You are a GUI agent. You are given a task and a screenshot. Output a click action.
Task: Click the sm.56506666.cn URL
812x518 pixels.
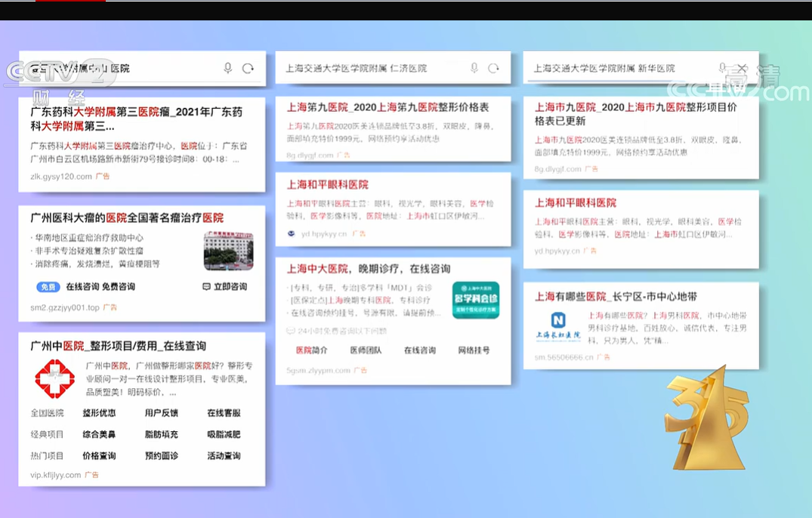coord(564,357)
